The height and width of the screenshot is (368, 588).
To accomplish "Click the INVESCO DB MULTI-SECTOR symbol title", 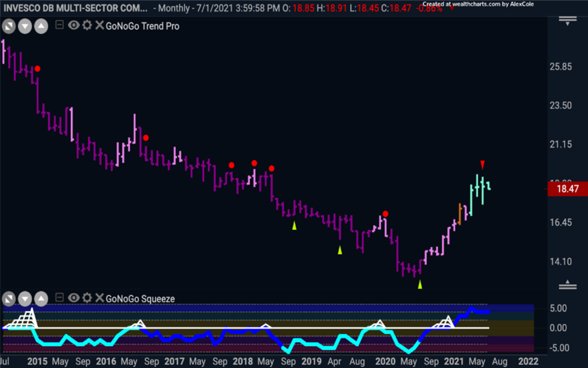I will coord(75,8).
